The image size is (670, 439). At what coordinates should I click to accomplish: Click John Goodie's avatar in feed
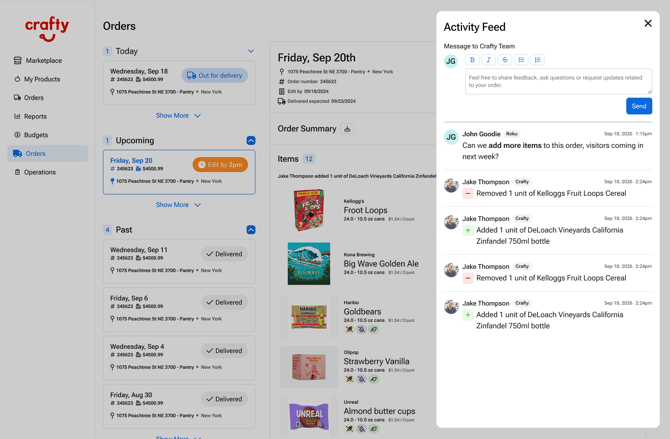tap(451, 137)
